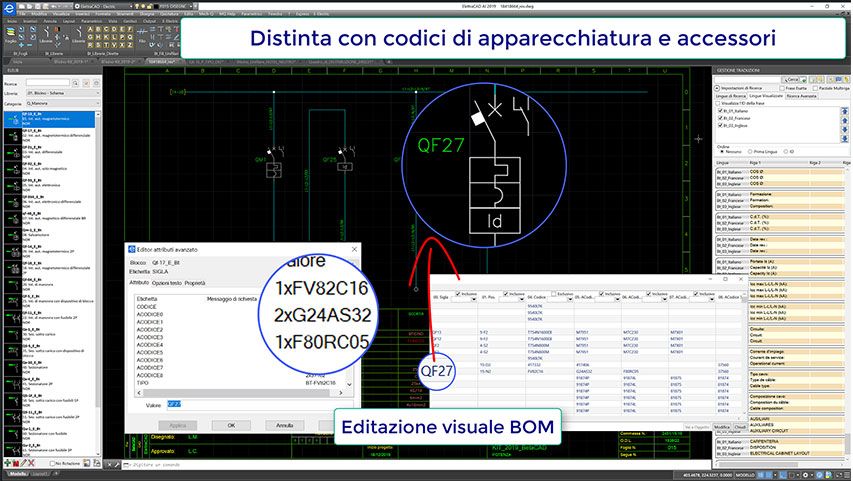Open the Categoria dropdown showing Q_Manovra
The image size is (853, 481).
[x=63, y=103]
